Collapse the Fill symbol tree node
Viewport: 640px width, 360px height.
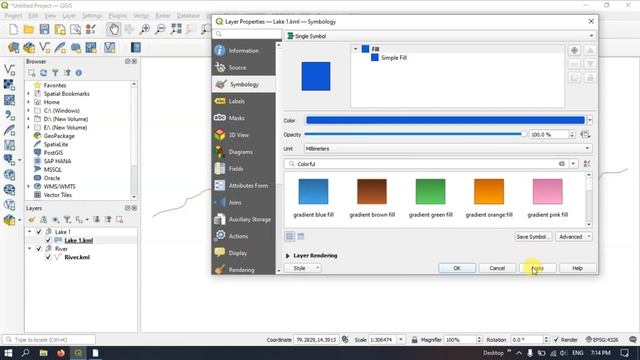click(x=356, y=49)
